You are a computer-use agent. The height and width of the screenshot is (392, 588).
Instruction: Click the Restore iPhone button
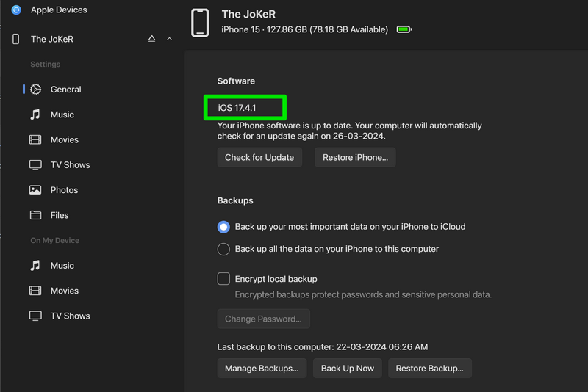click(355, 157)
